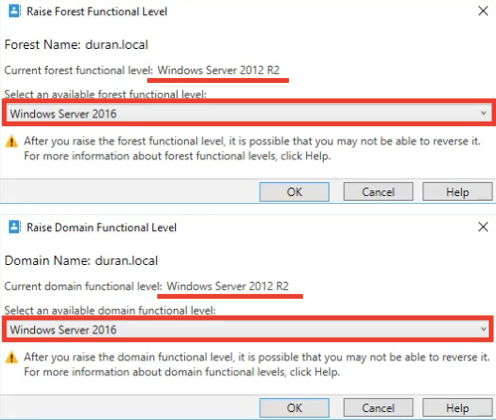This screenshot has height=420, width=496.
Task: Click the current forest level 'Windows Server 2012 R2'
Action: tap(218, 70)
